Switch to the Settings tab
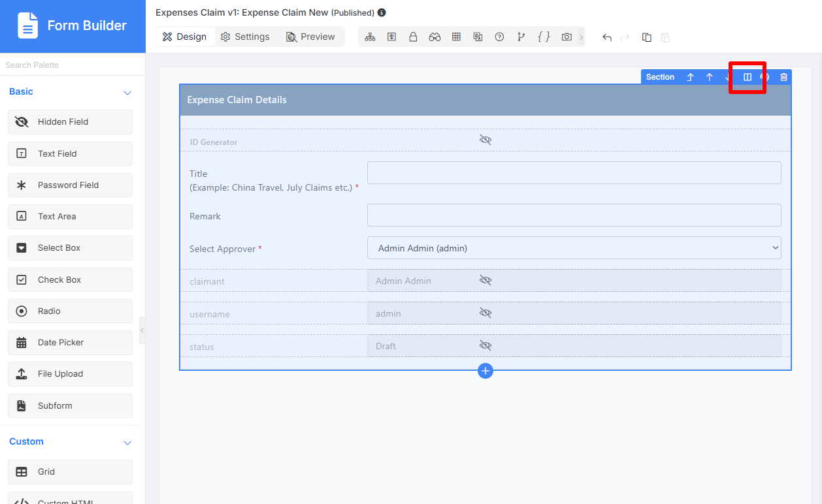The height and width of the screenshot is (504, 822). point(245,37)
